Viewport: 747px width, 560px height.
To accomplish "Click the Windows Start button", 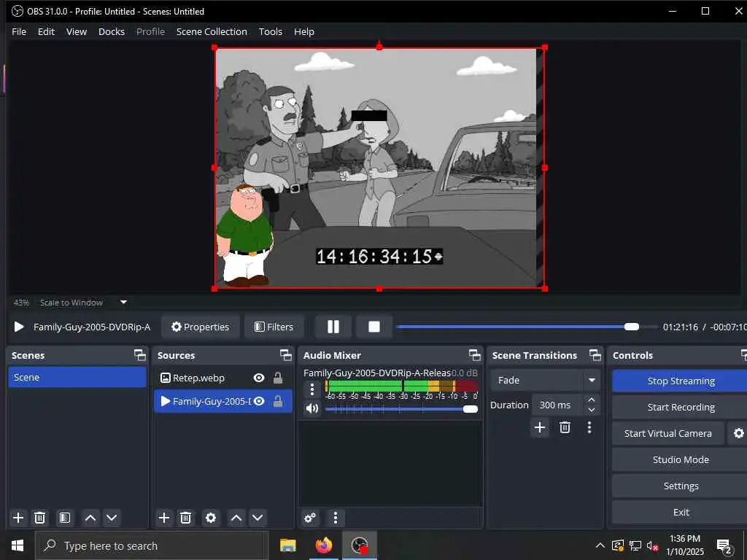I will point(18,545).
